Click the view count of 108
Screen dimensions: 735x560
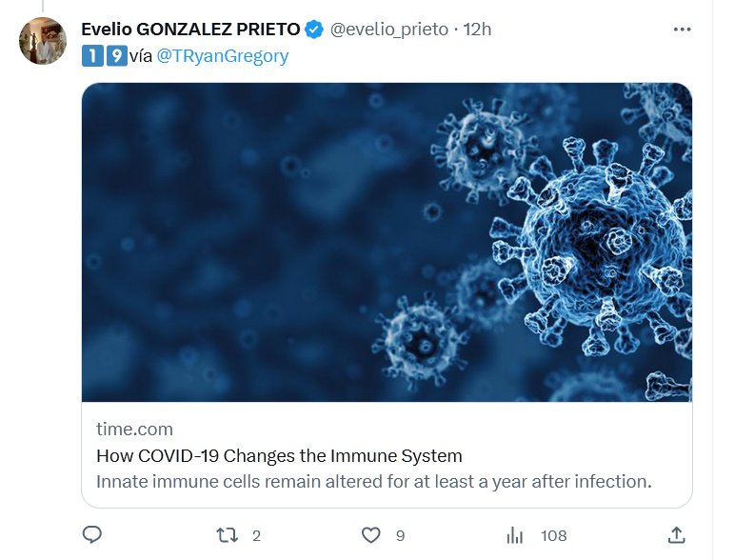(553, 536)
